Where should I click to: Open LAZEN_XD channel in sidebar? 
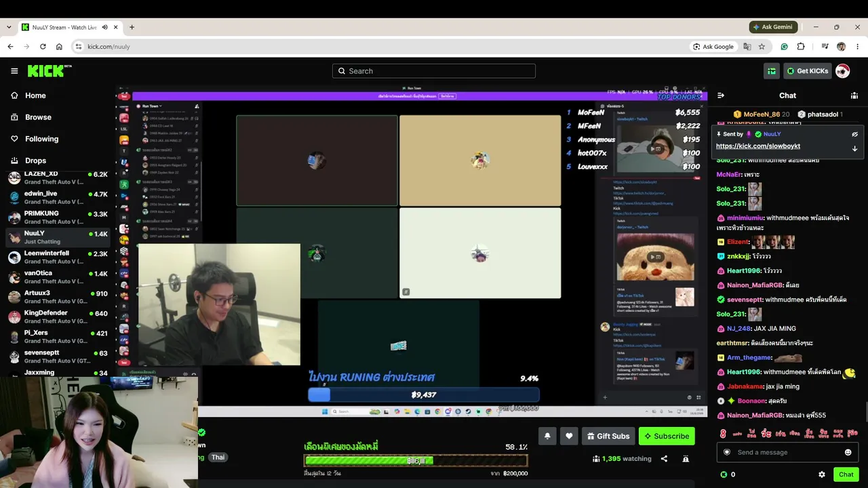tap(58, 178)
